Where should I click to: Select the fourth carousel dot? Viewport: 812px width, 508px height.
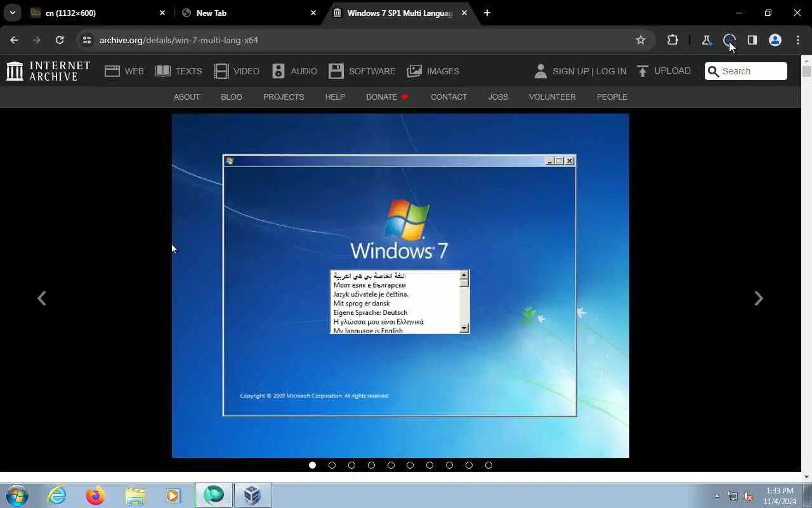[371, 465]
